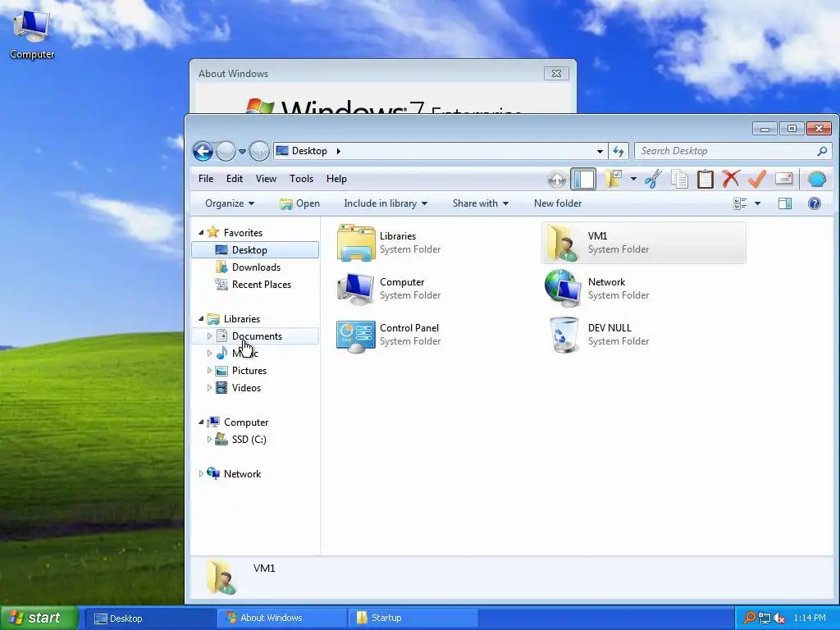Switch to About Windows taskbar button
The image size is (840, 630).
(282, 619)
